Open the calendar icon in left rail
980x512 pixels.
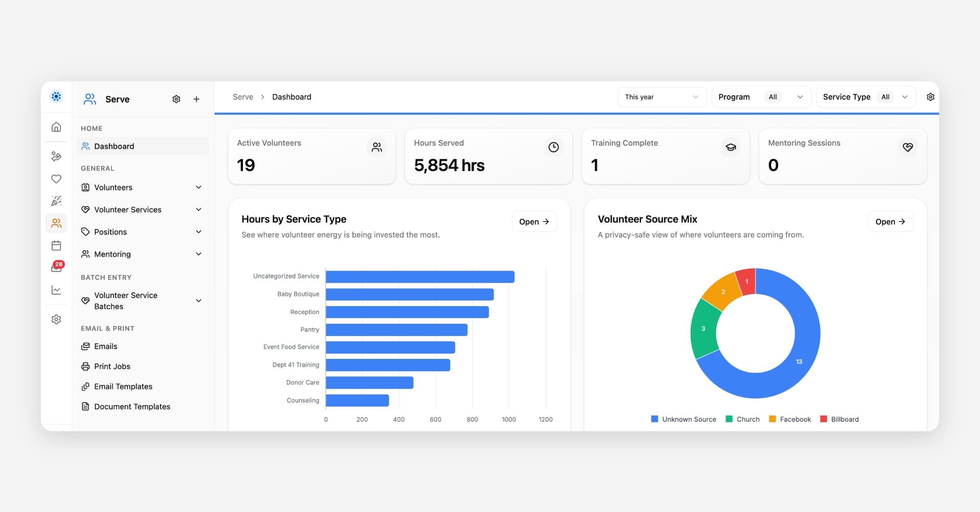(x=56, y=245)
